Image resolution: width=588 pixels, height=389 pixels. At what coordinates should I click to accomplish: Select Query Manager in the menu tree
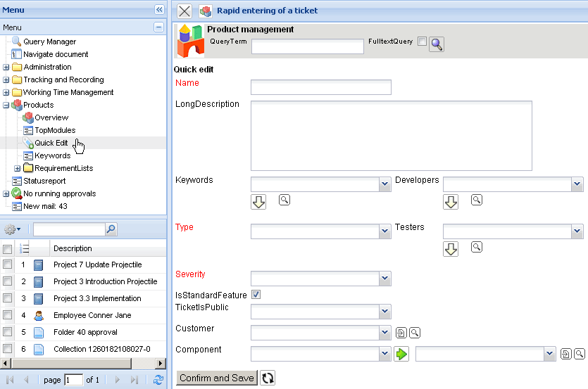[x=49, y=42]
